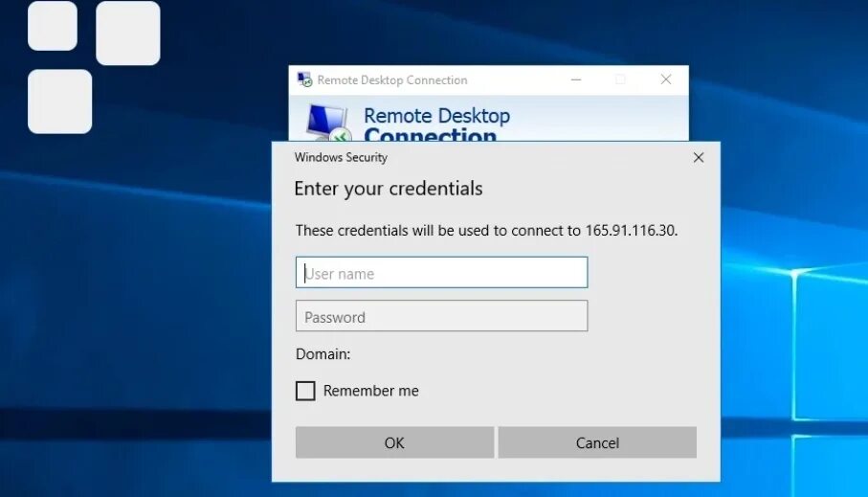This screenshot has width=868, height=497.
Task: Focus the Password field
Action: [x=441, y=316]
